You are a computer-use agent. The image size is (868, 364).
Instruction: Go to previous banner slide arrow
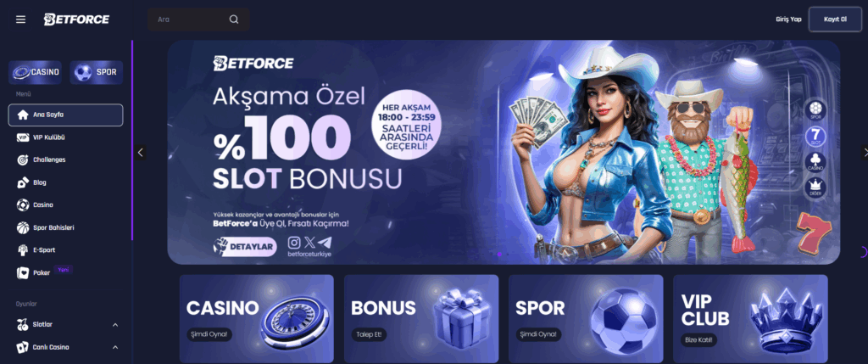(141, 153)
